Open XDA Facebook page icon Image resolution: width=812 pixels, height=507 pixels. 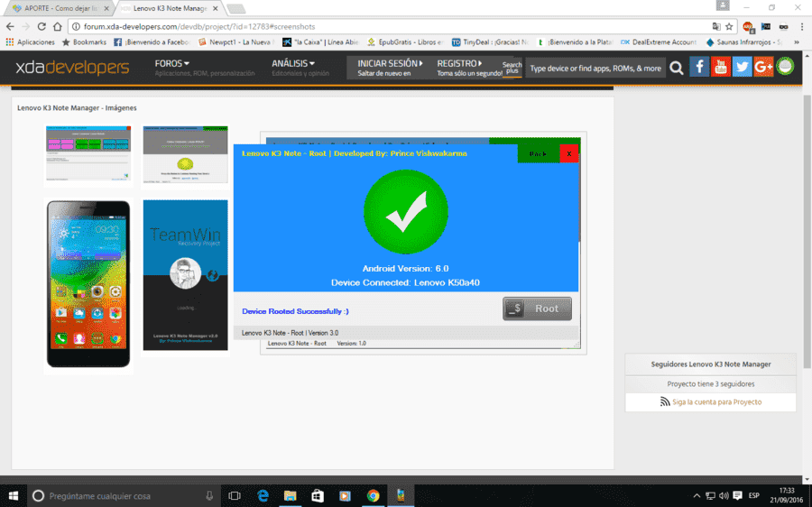pos(699,67)
